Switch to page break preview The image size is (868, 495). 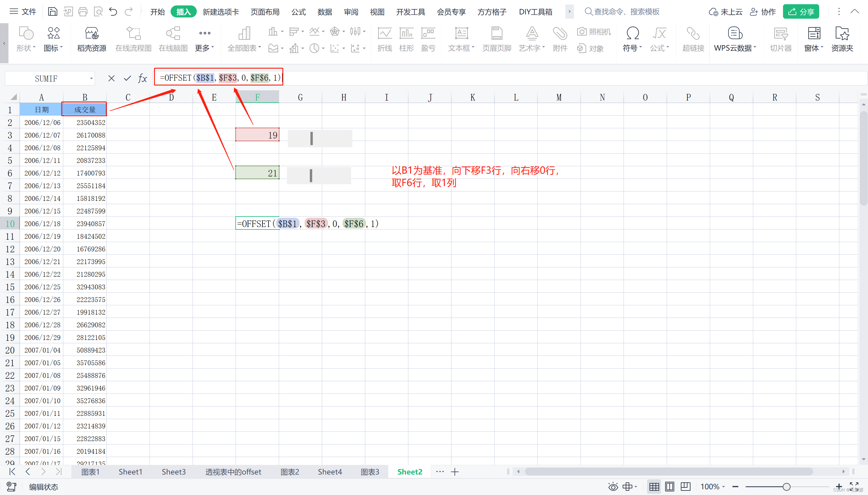(x=685, y=487)
